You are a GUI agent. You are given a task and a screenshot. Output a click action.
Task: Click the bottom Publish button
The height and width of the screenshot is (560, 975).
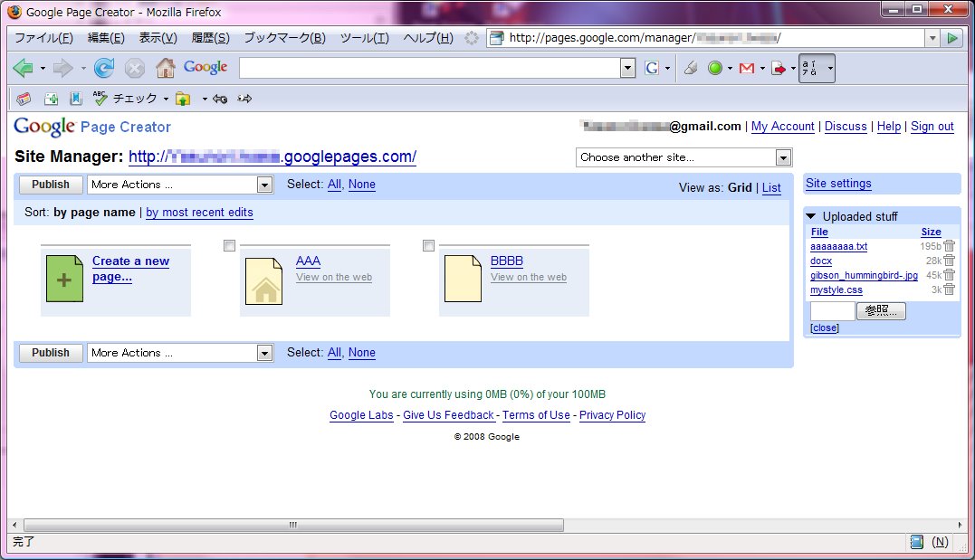pos(51,353)
